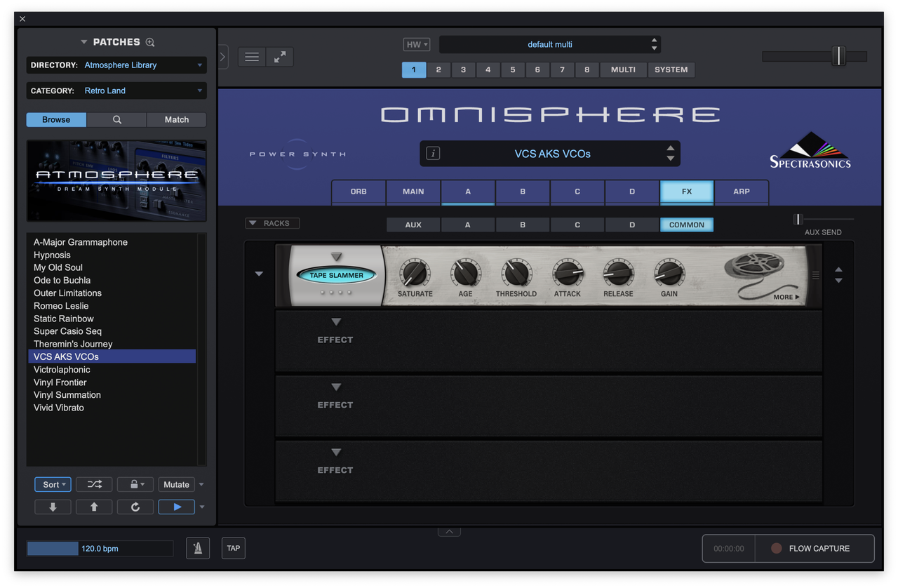Viewport: 898px width, 588px height.
Task: Click the audition play button
Action: click(177, 507)
